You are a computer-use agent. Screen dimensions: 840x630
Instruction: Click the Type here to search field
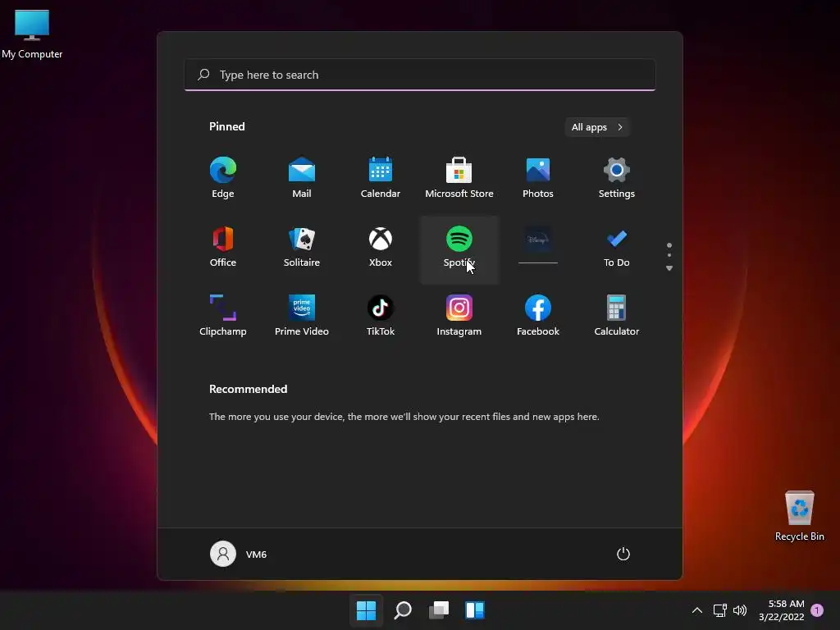click(420, 75)
